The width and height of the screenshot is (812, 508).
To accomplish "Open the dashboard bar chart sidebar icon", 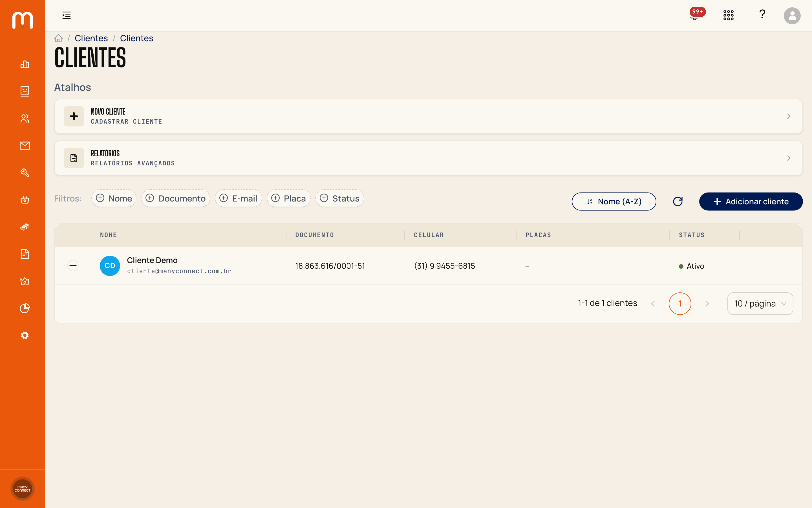I will 25,64.
